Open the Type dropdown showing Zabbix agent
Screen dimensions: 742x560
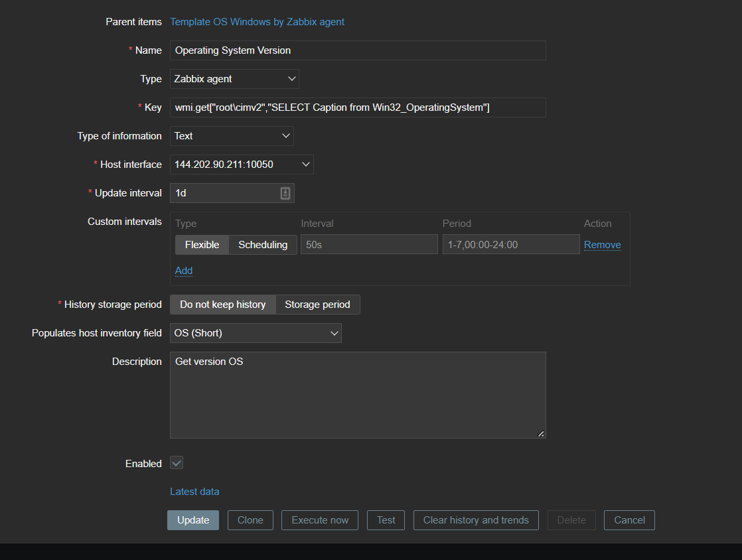click(234, 79)
